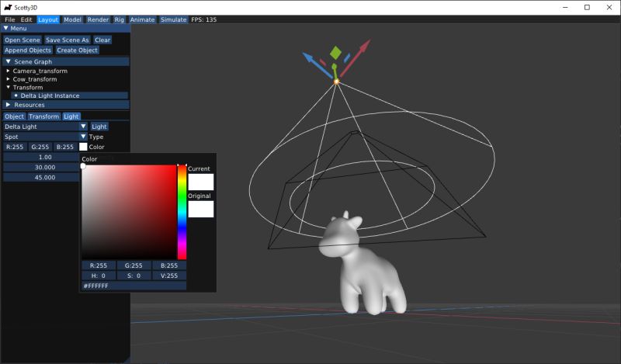Switch to Rig mode
This screenshot has width=621, height=364.
click(120, 19)
